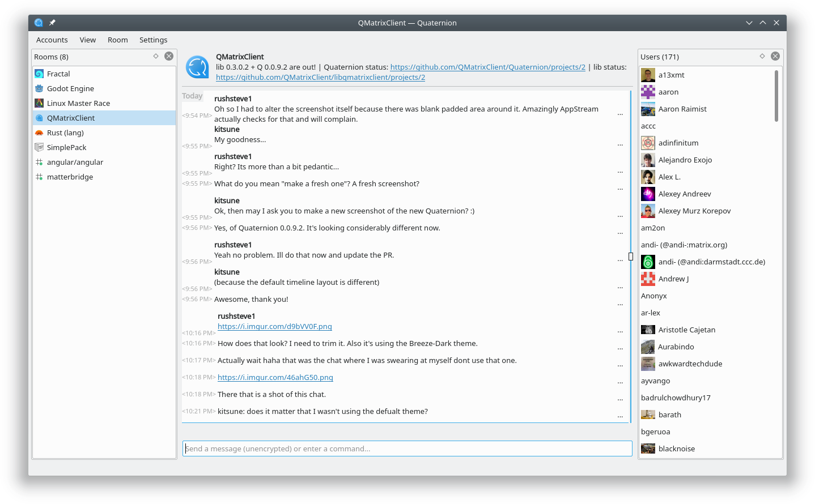Open the Accounts menu

[x=52, y=40]
